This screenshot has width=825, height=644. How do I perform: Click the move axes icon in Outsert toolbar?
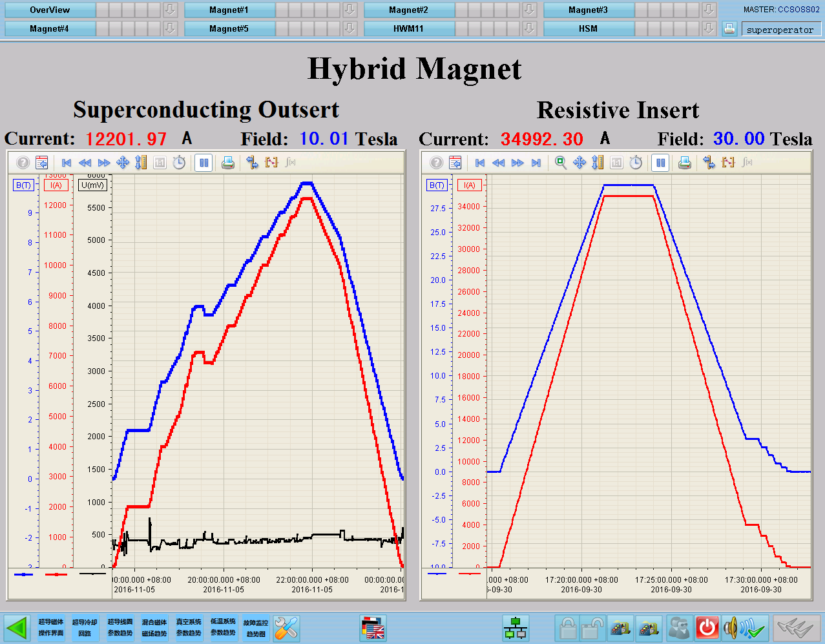[x=123, y=163]
